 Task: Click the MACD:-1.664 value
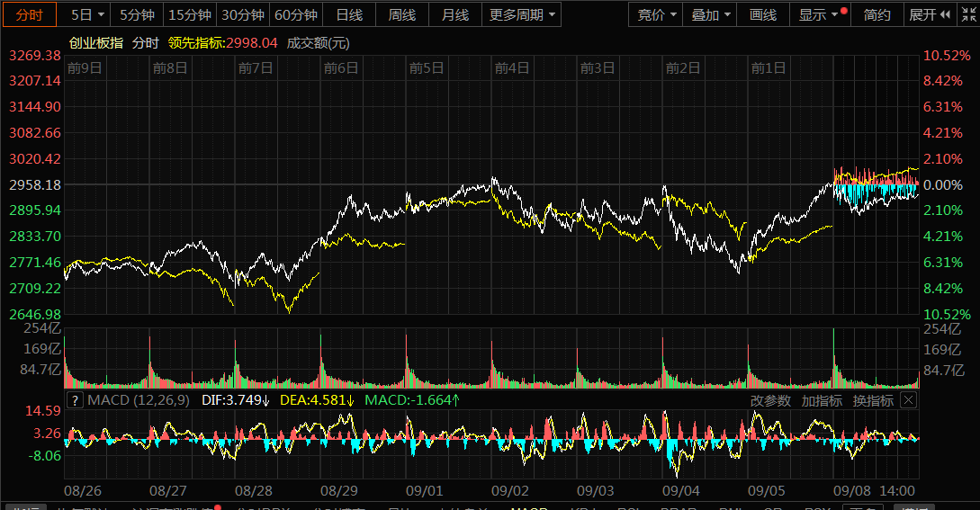pos(412,400)
